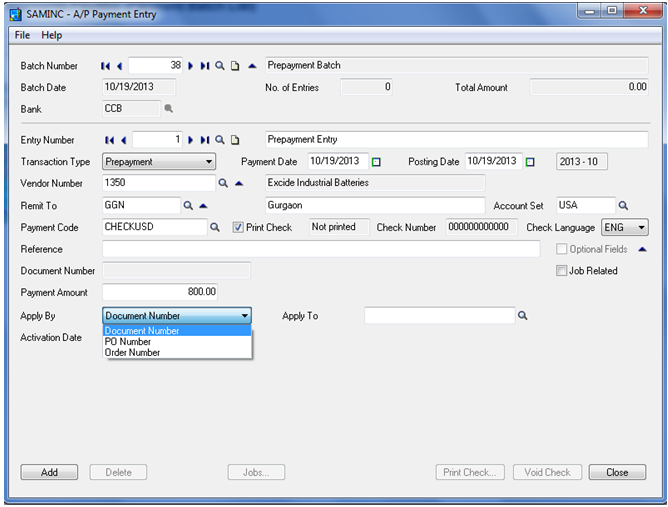Click the zoom arrow beside Vendor Number
Screen dimensions: 668x507
239,184
